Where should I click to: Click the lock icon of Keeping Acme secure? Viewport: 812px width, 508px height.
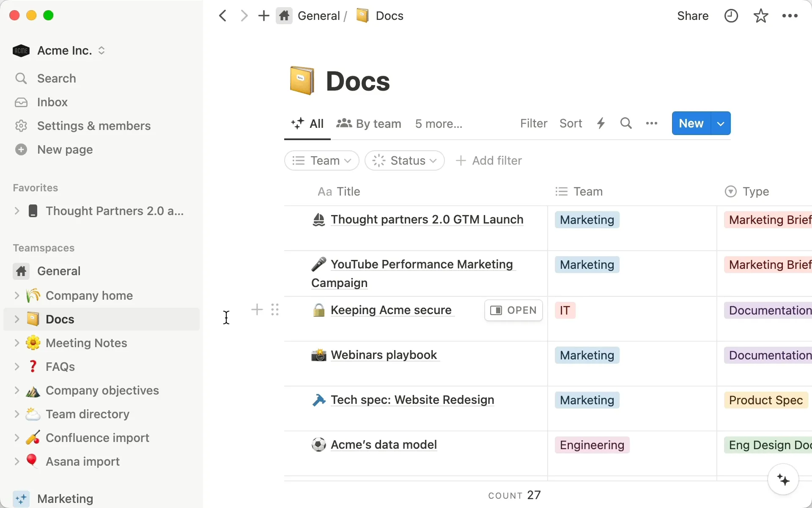(318, 310)
